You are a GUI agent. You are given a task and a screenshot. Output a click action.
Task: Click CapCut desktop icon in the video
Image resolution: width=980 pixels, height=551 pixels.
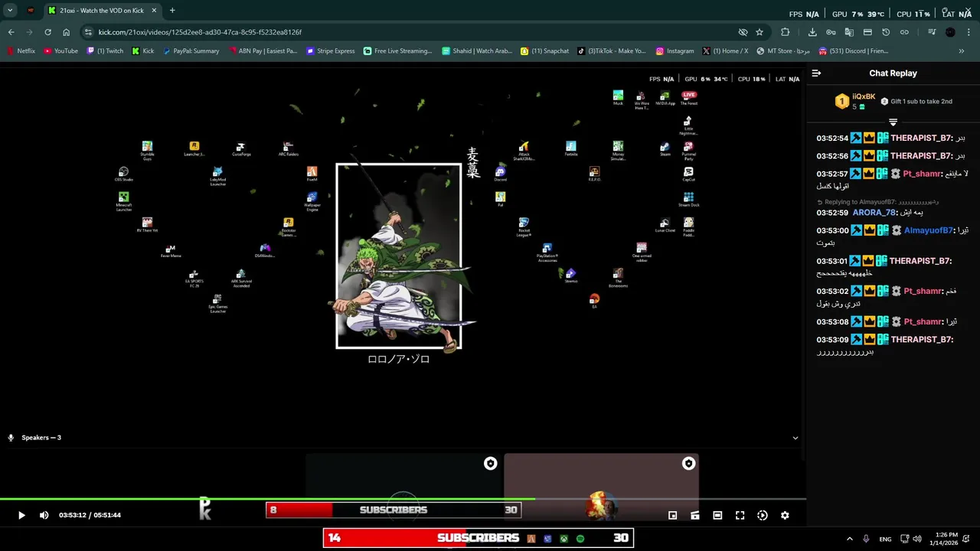tap(688, 174)
